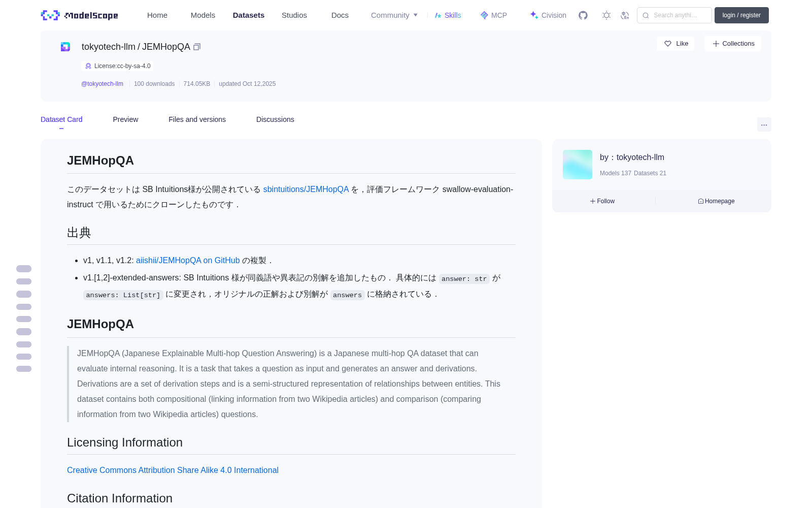Open the Discussions tab
The image size is (812, 508).
click(275, 119)
